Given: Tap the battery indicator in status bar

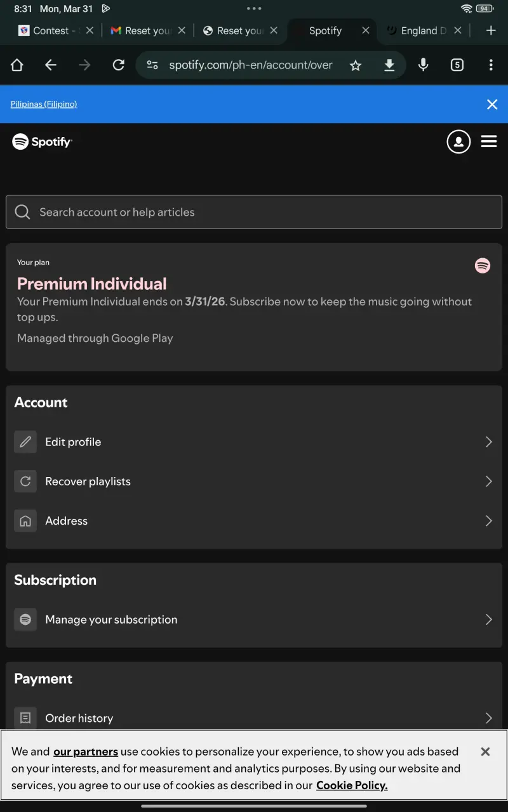Looking at the screenshot, I should pyautogui.click(x=485, y=9).
